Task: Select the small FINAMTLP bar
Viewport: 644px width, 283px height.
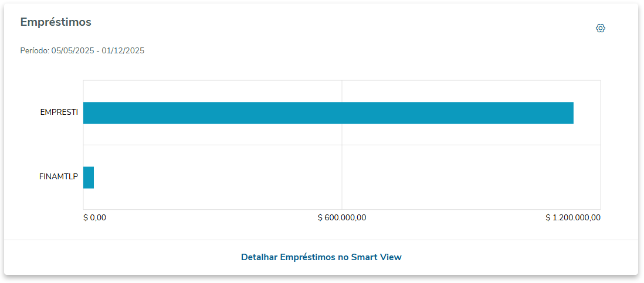Action: click(x=89, y=178)
